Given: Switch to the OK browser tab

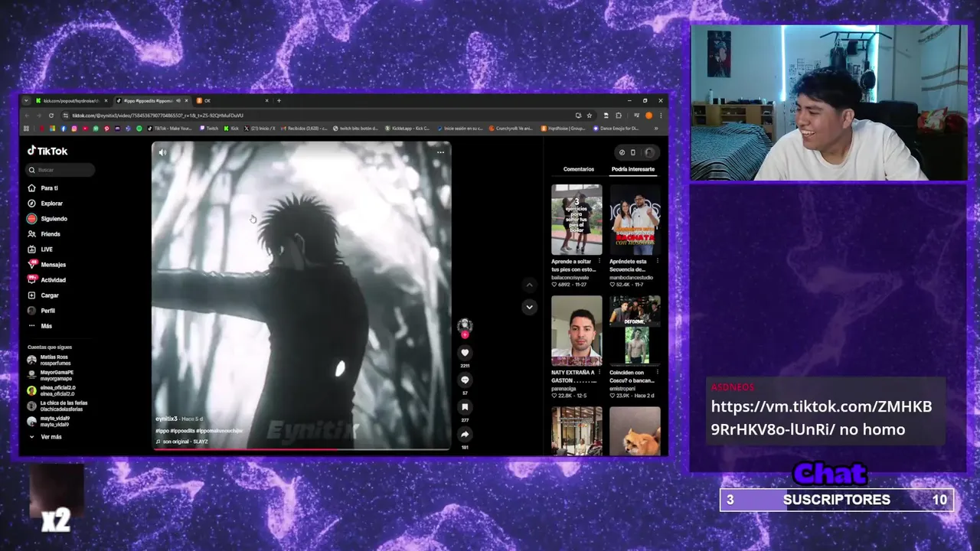Looking at the screenshot, I should (x=232, y=100).
